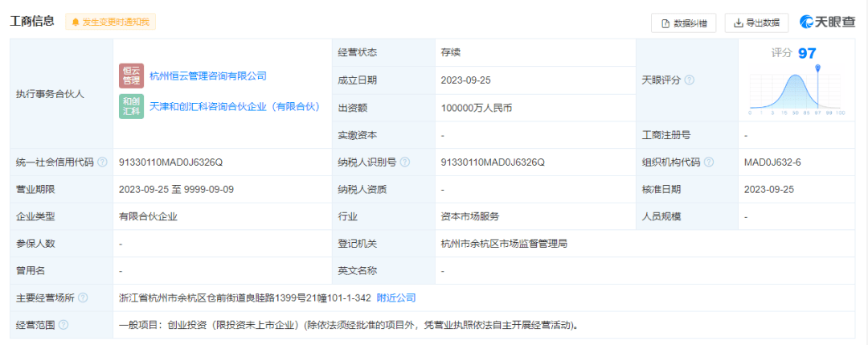Click the 天眼查 logo

827,23
